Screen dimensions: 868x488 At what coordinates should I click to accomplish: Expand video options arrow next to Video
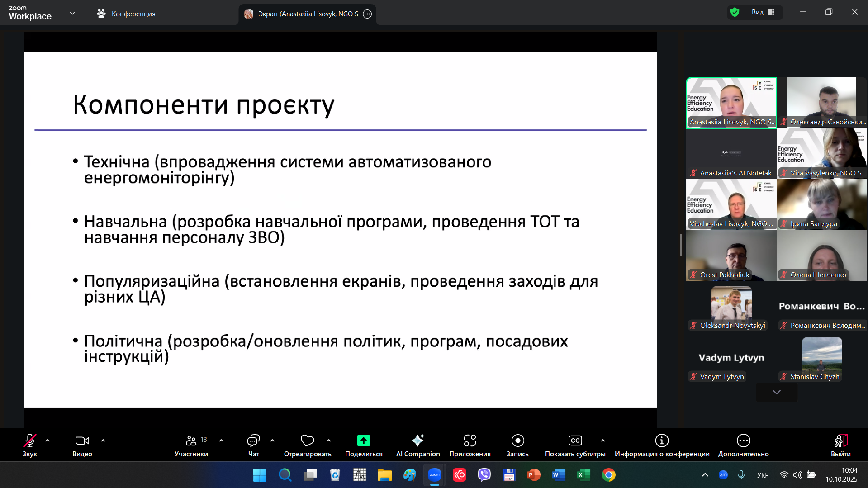tap(103, 441)
